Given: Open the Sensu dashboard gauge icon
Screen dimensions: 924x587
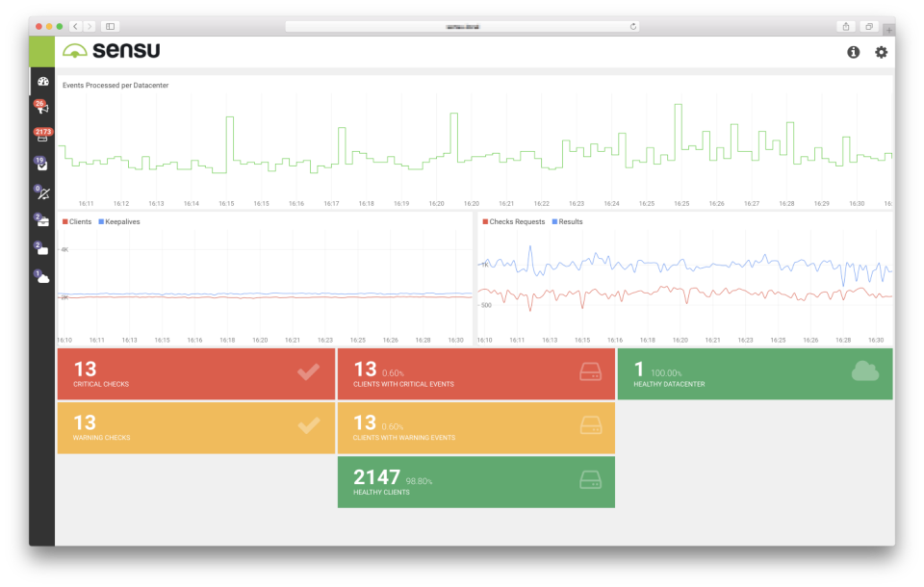Looking at the screenshot, I should 40,81.
